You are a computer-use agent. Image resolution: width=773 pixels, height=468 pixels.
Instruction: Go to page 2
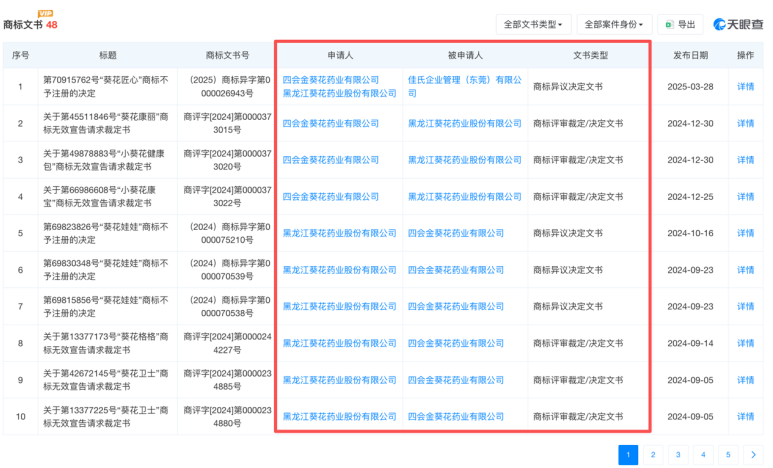(653, 455)
